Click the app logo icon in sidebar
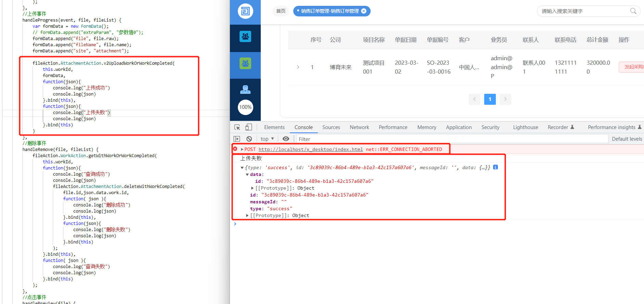The width and height of the screenshot is (644, 304). 245,11
